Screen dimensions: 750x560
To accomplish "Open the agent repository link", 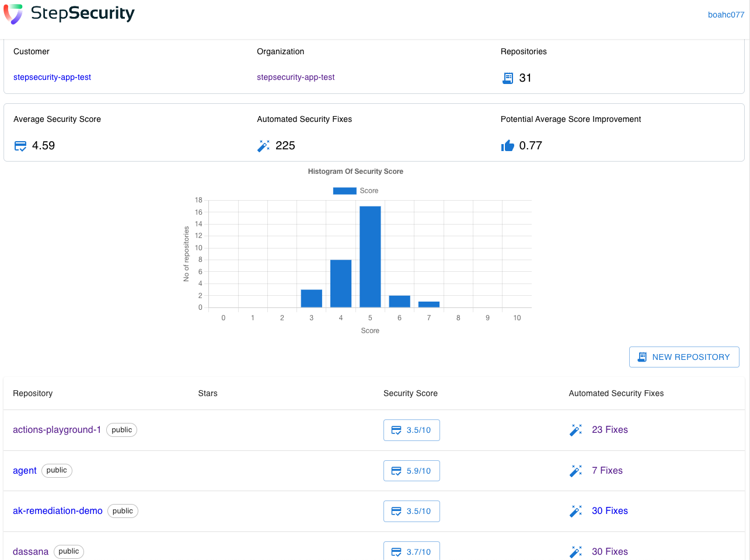I will (25, 471).
